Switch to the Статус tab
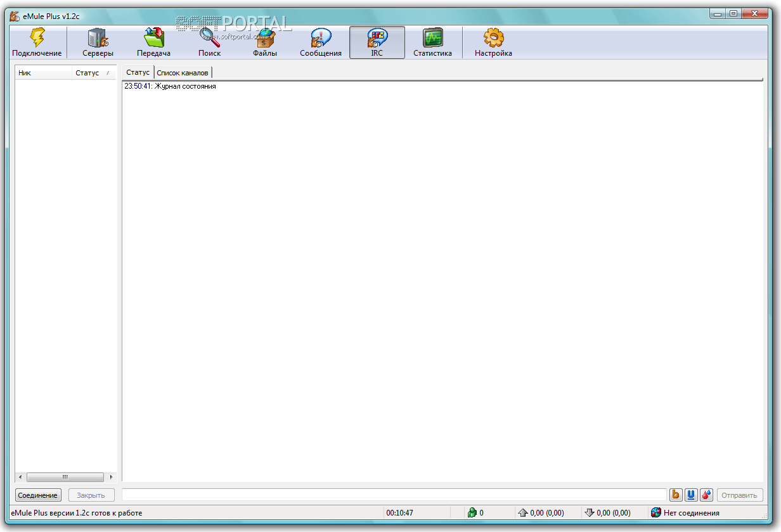 138,72
